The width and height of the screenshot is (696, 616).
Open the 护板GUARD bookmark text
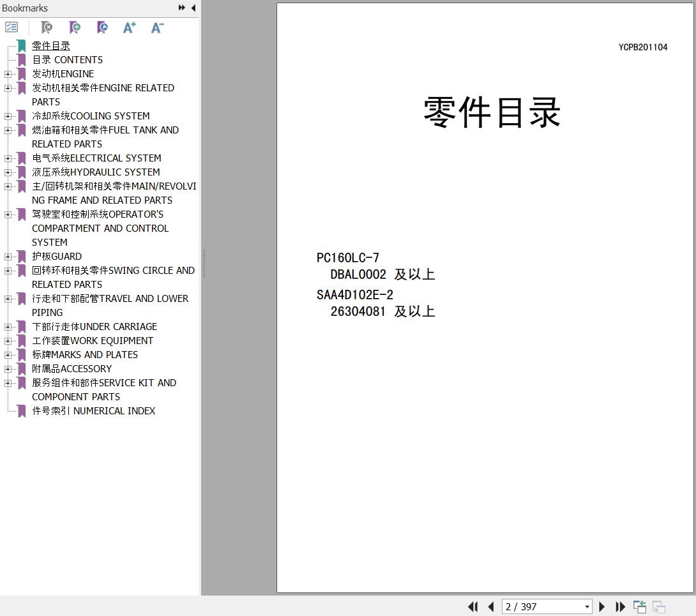[57, 257]
